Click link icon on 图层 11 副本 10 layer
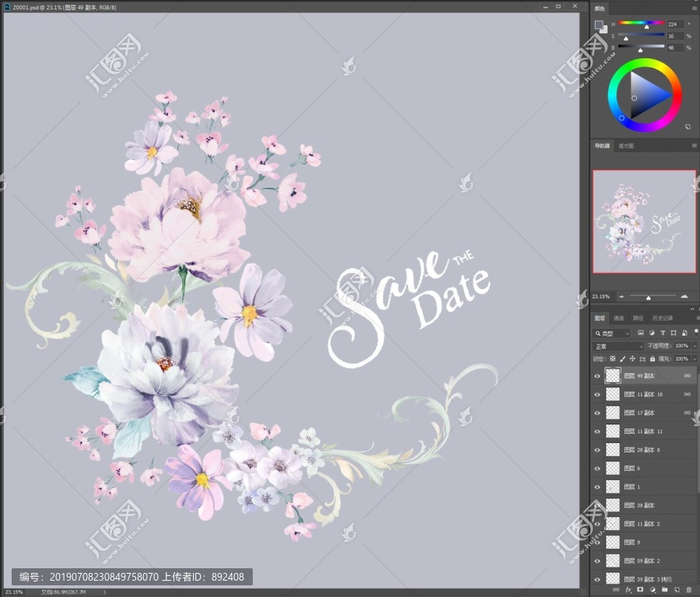 pyautogui.click(x=688, y=394)
